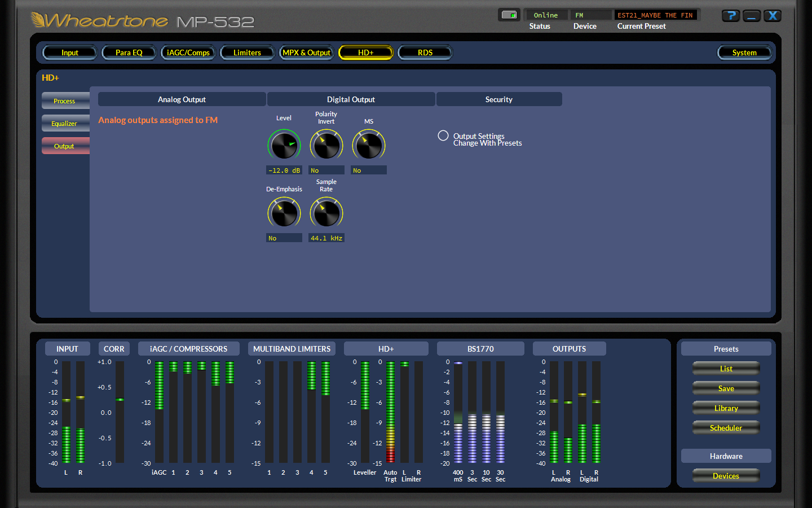Click the MS knob

tap(369, 145)
